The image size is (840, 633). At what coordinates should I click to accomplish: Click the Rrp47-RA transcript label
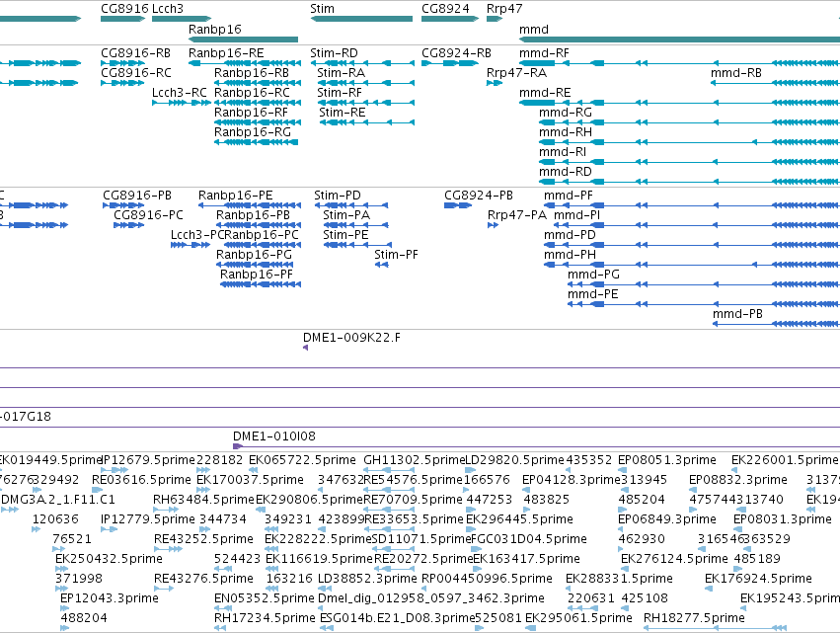click(516, 73)
